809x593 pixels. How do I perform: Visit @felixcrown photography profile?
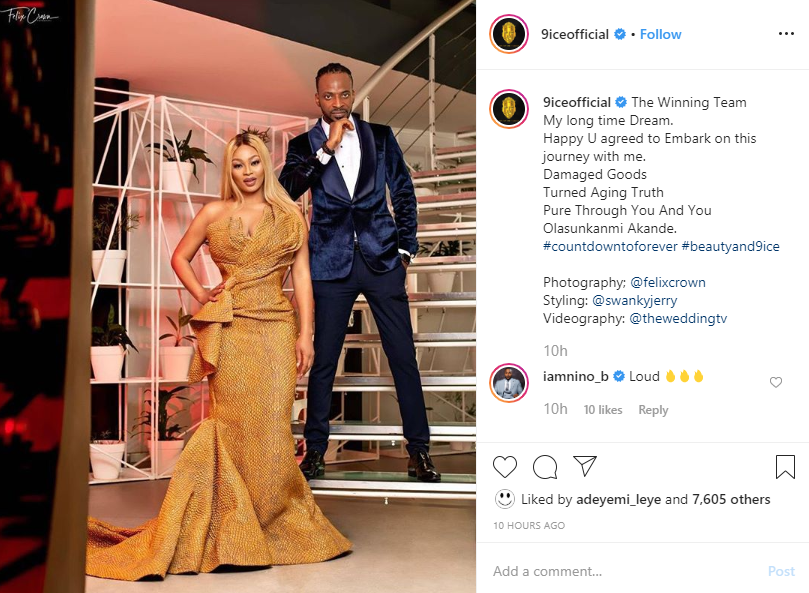click(668, 282)
